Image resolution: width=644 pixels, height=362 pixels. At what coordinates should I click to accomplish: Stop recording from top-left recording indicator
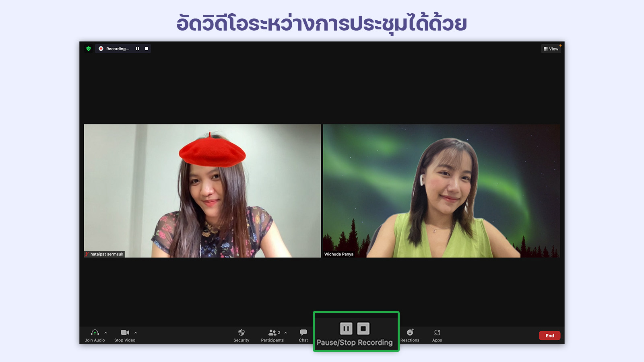click(147, 49)
